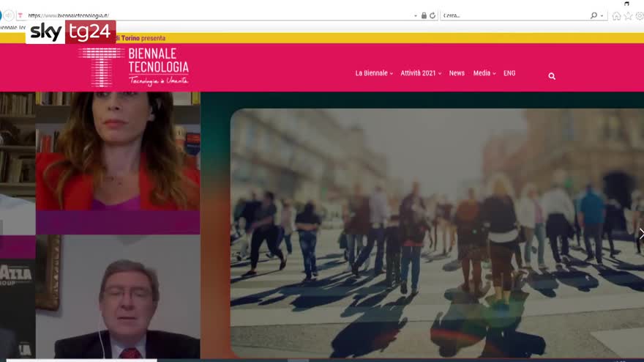Click the Cerca search input field
This screenshot has height=362, width=644.
(x=512, y=15)
